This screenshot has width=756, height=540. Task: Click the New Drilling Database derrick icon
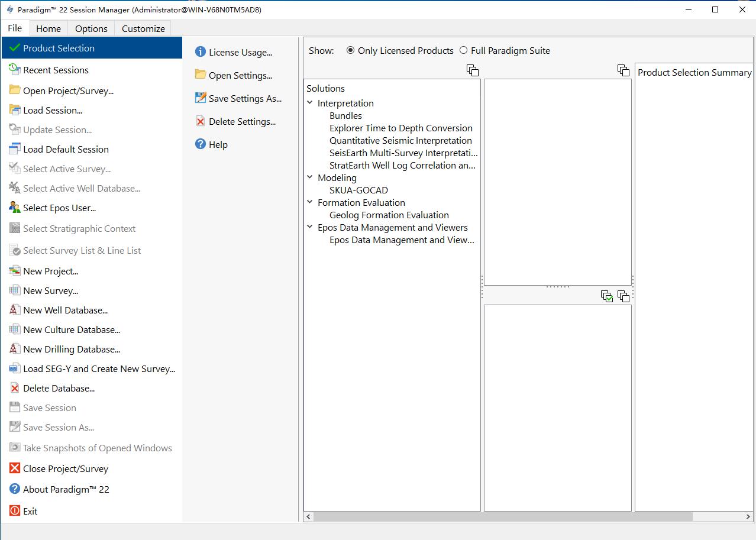click(15, 349)
